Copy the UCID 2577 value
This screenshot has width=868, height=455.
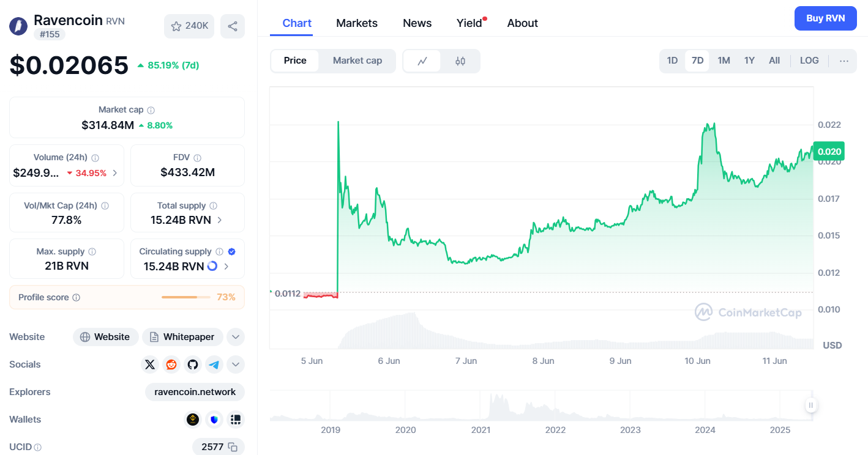pyautogui.click(x=233, y=447)
